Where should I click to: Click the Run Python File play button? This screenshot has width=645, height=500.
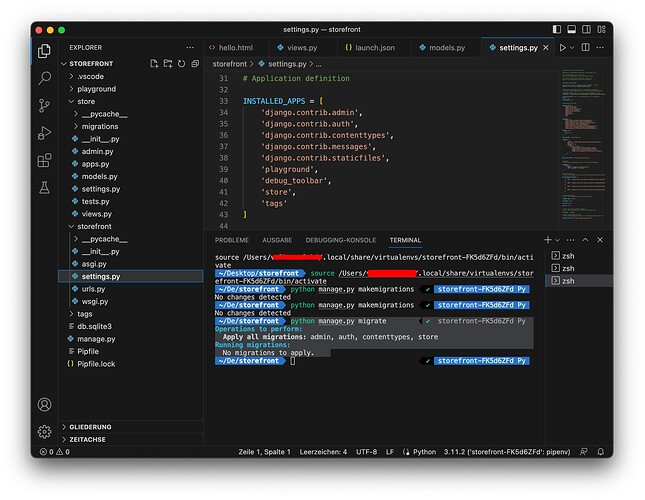563,47
